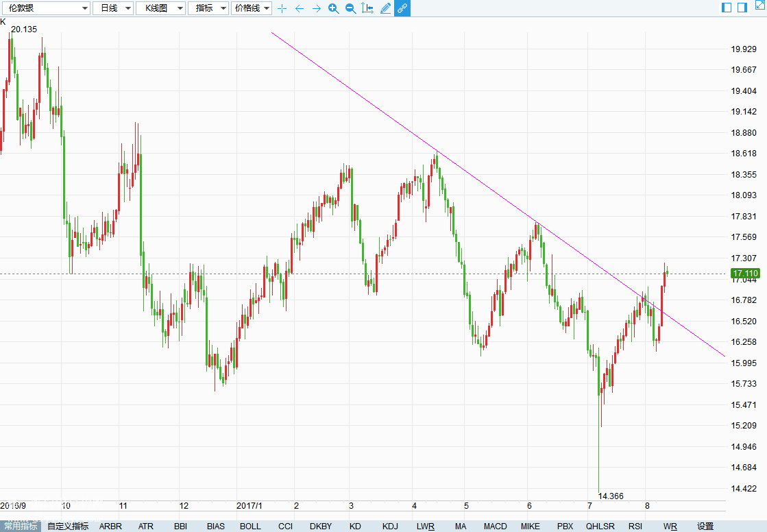Open the 伦敦银 symbol dropdown
Screen dimensions: 767x532
click(45, 8)
